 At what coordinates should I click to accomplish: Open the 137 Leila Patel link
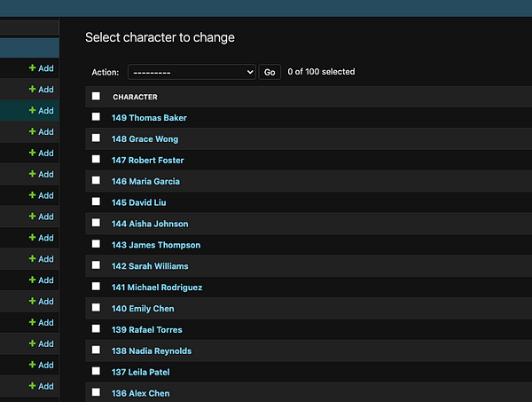(140, 372)
